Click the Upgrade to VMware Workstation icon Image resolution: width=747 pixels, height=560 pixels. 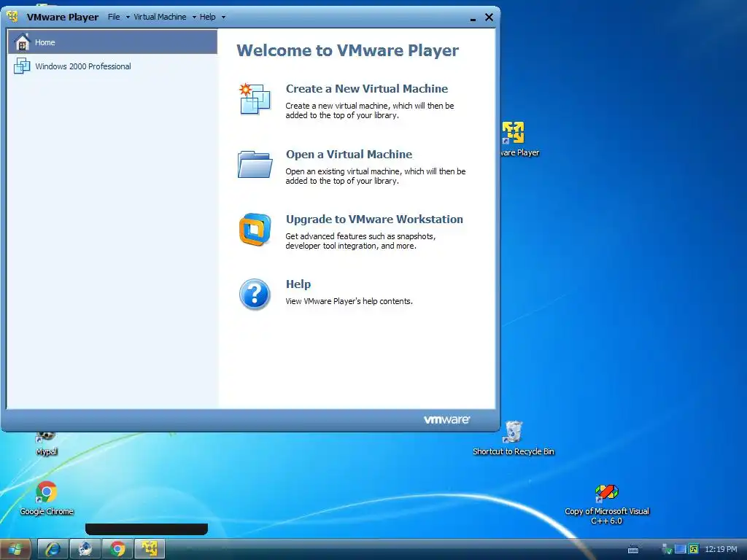255,230
